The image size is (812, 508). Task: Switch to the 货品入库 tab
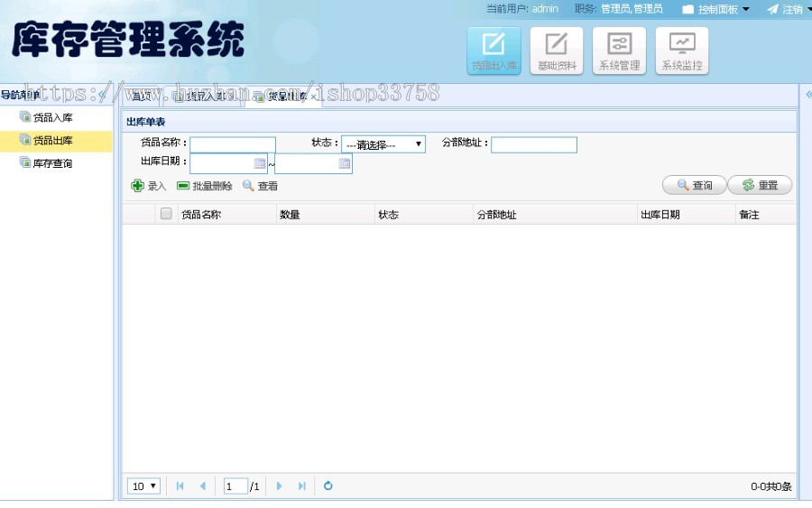[x=202, y=97]
